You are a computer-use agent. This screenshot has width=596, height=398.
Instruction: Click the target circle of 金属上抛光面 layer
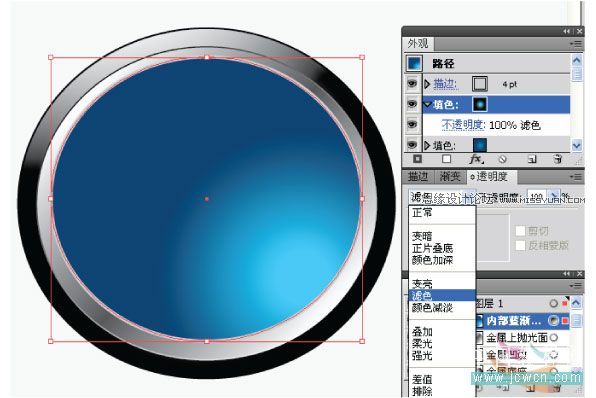(554, 338)
